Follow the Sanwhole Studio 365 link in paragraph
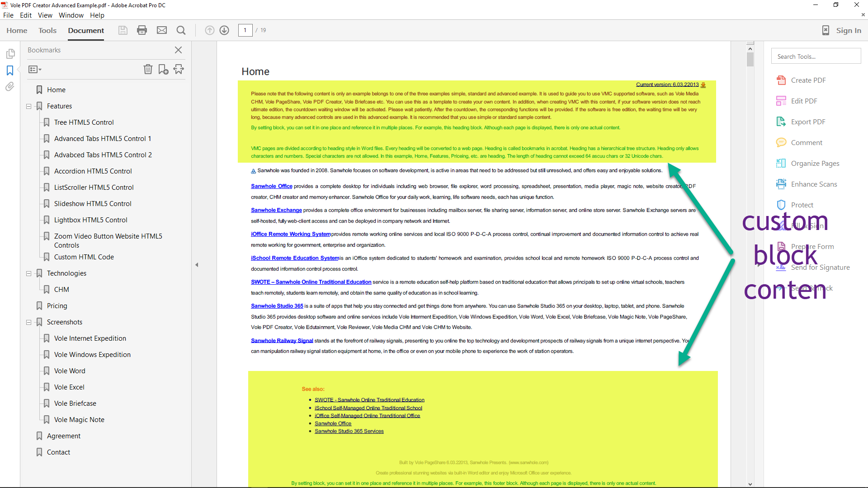The image size is (868, 488). pos(277,306)
